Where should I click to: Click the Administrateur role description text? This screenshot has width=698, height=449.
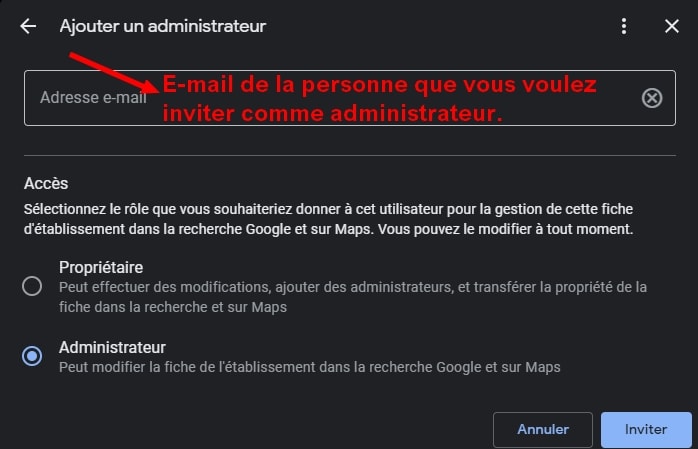coord(310,367)
